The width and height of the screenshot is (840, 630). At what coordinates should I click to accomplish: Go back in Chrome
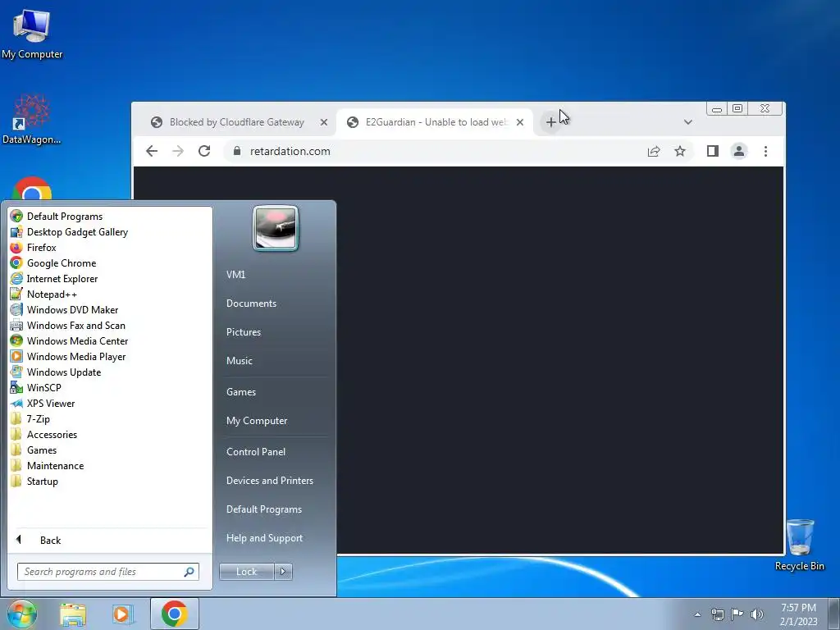click(152, 151)
